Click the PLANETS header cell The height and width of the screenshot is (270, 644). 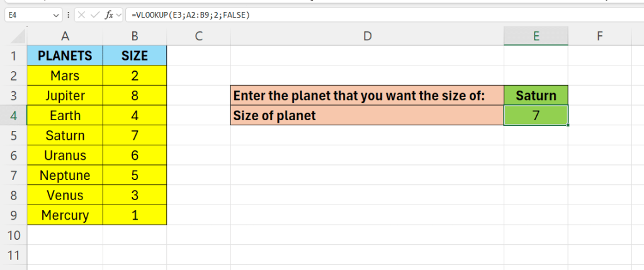click(65, 56)
